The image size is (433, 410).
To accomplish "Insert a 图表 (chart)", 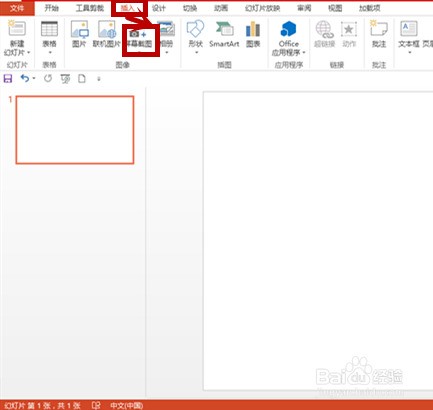I will (253, 34).
